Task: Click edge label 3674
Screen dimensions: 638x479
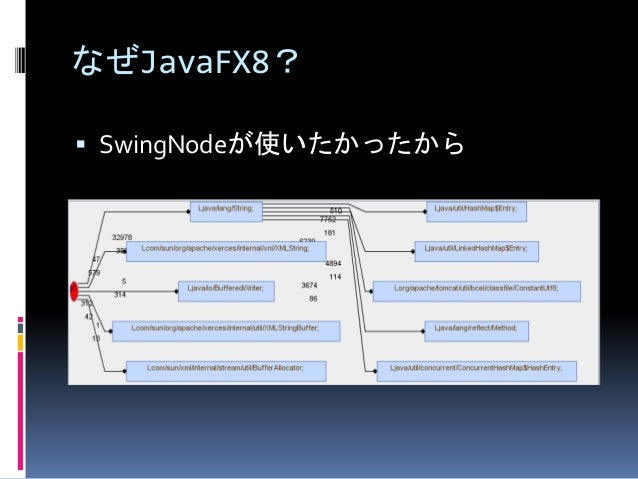Action: [x=309, y=285]
